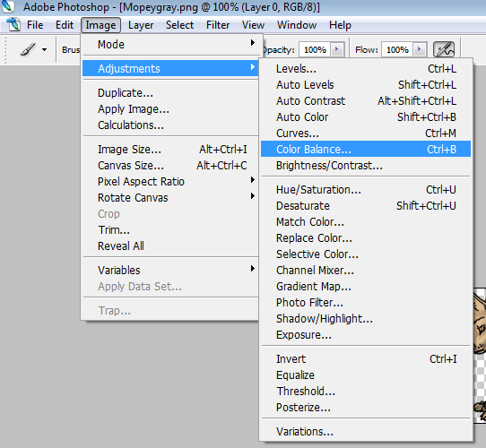Open Variations... dialog
Screen dimensions: 486x448
(x=366, y=431)
